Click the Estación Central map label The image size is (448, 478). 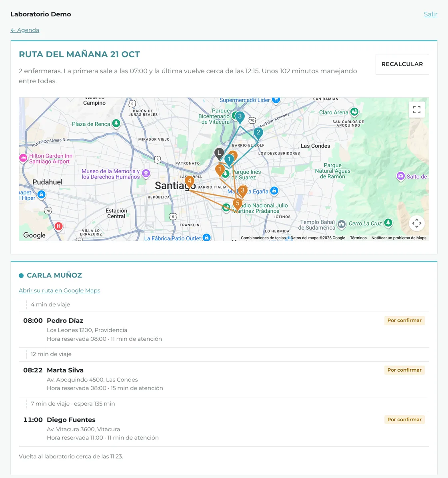click(116, 213)
